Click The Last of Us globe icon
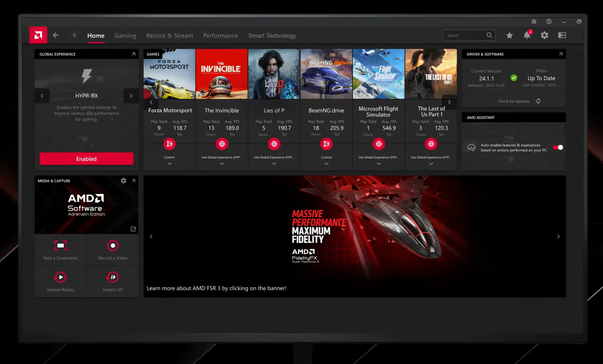603x364 pixels. pos(431,144)
